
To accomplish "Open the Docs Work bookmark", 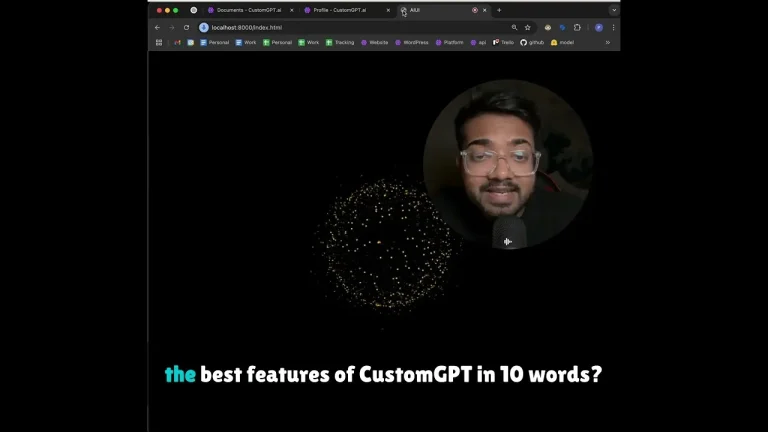I will 246,43.
